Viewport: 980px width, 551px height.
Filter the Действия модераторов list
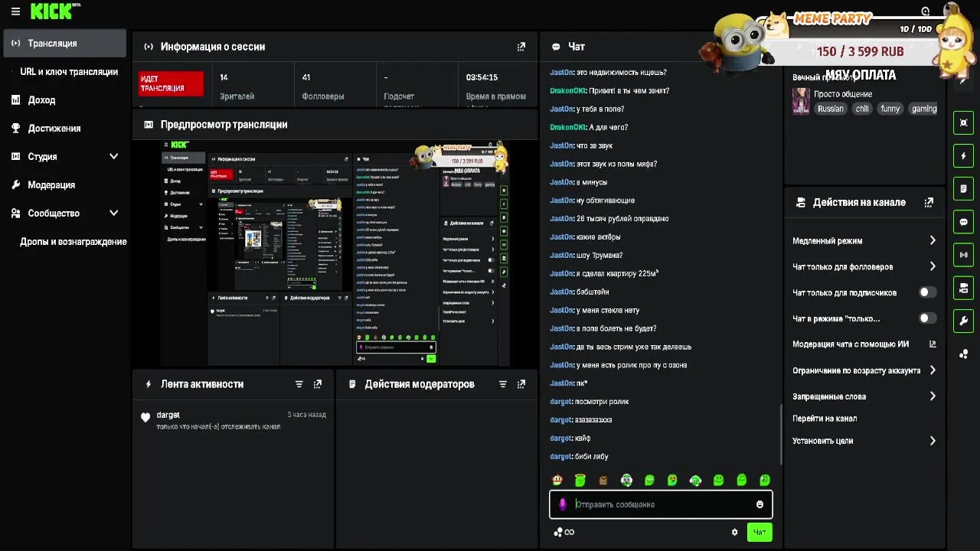[x=503, y=384]
